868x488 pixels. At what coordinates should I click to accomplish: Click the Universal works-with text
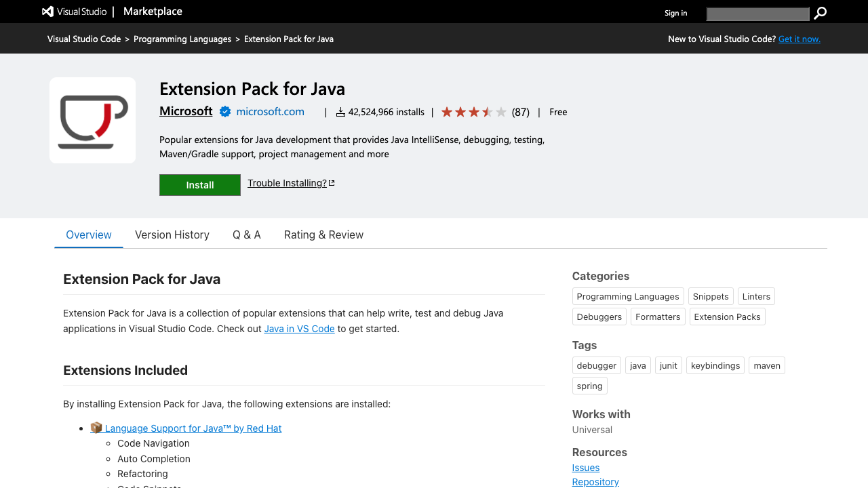[592, 430]
